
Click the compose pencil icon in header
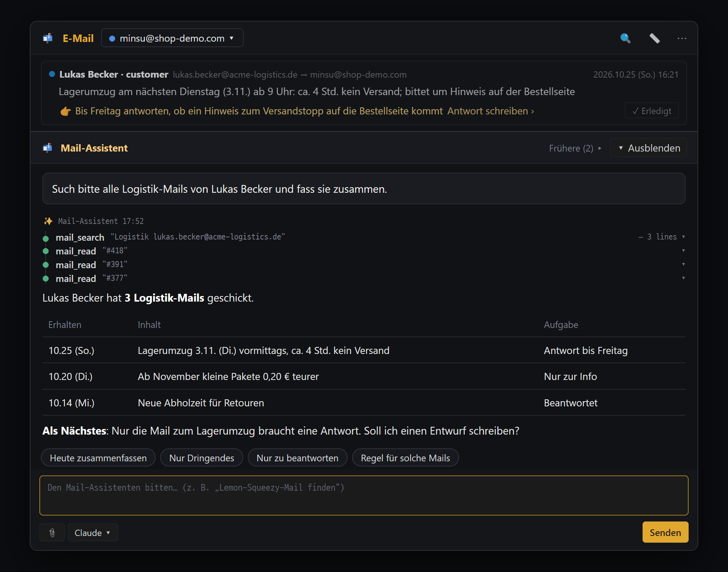[x=654, y=38]
